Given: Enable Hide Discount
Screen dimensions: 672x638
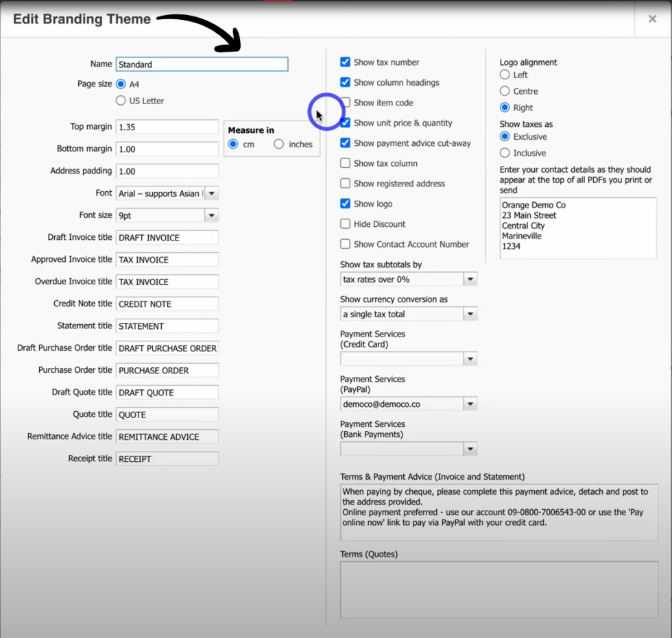Looking at the screenshot, I should tap(345, 224).
